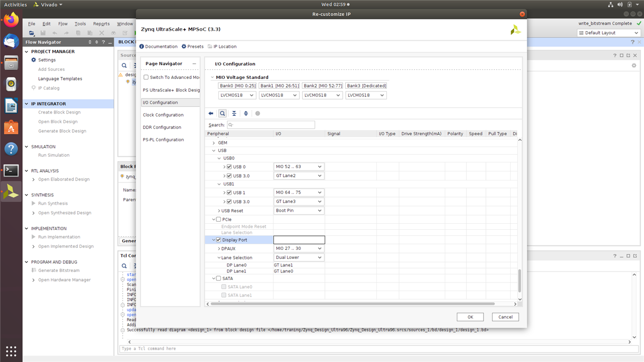The height and width of the screenshot is (362, 644).
Task: Open the Flow menu
Action: pyautogui.click(x=63, y=24)
